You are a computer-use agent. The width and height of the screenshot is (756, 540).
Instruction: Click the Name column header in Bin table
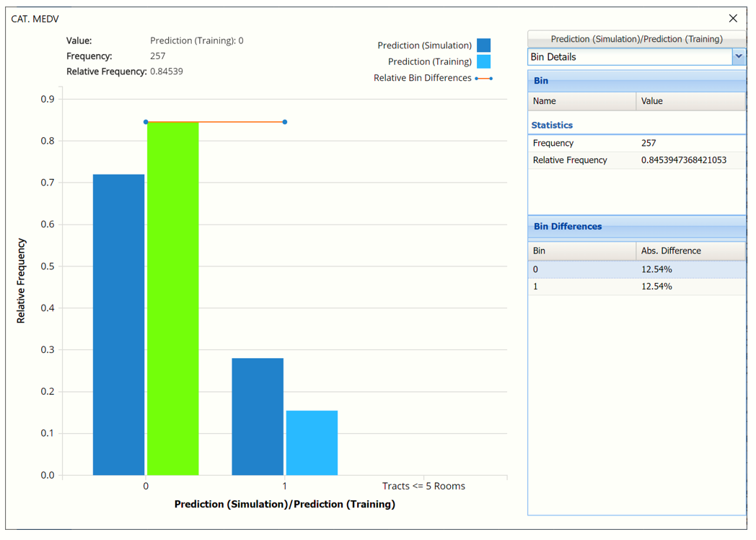pyautogui.click(x=581, y=101)
